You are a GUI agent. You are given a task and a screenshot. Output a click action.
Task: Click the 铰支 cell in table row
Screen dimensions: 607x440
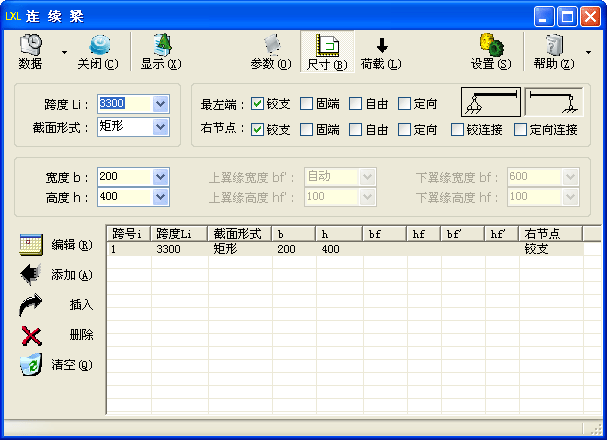[x=551, y=249]
